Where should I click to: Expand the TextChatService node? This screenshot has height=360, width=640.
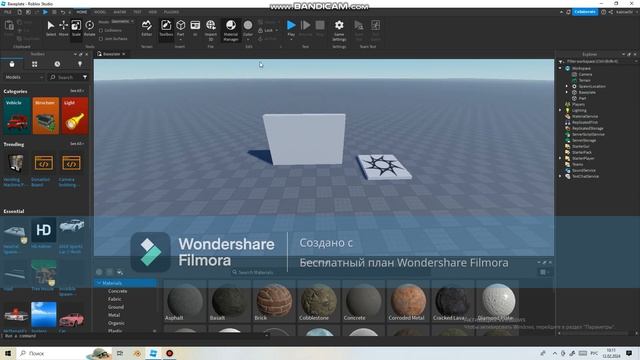pyautogui.click(x=560, y=176)
